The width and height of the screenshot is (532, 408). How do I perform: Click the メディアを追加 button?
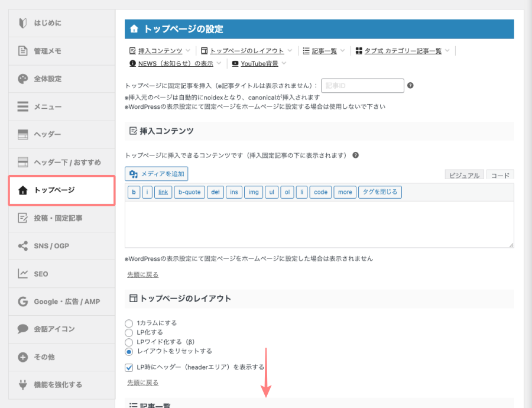pos(156,174)
